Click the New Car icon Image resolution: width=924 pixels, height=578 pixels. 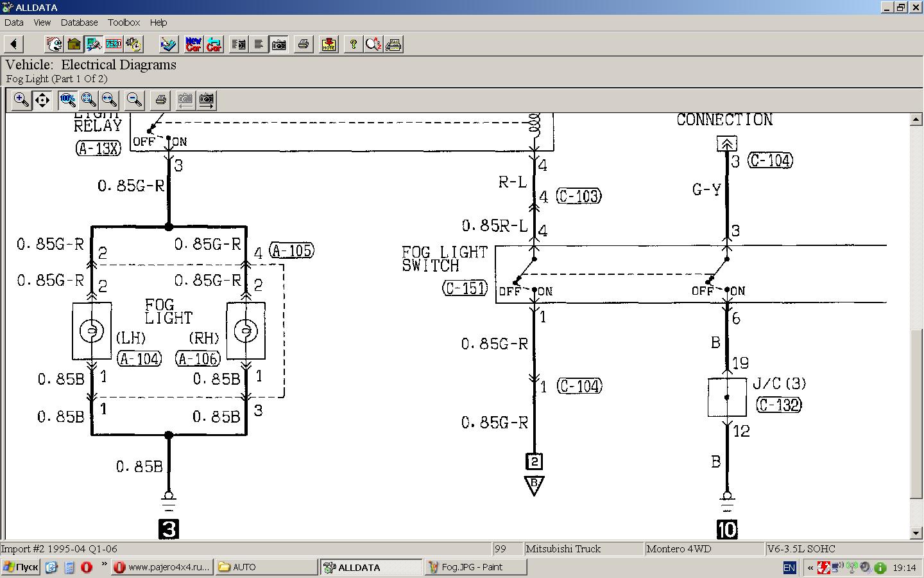193,44
